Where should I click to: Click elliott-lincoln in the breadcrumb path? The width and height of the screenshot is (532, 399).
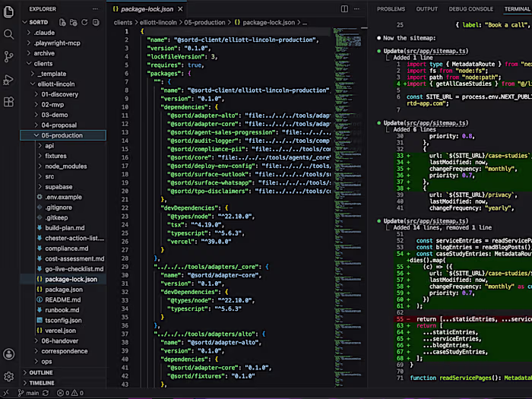158,23
